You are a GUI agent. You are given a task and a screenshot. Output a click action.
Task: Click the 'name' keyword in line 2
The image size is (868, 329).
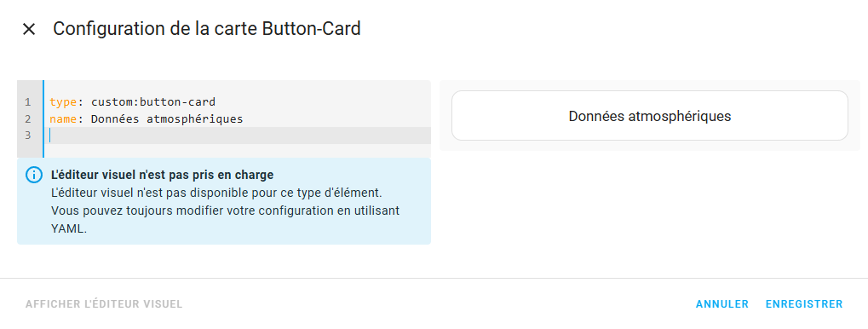(63, 118)
